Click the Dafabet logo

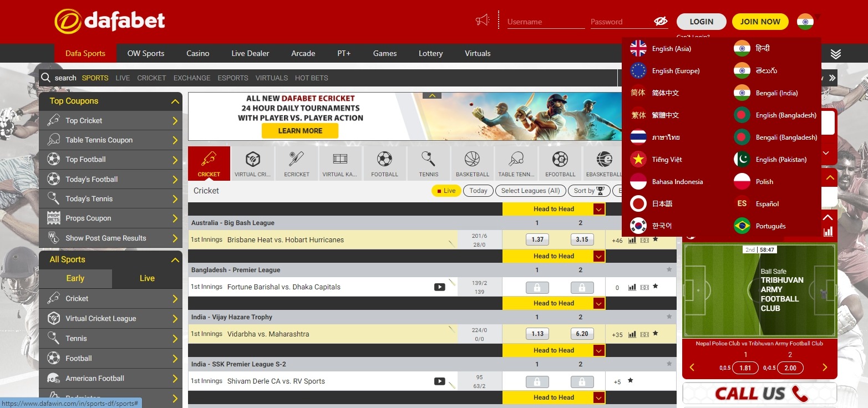[x=110, y=21]
